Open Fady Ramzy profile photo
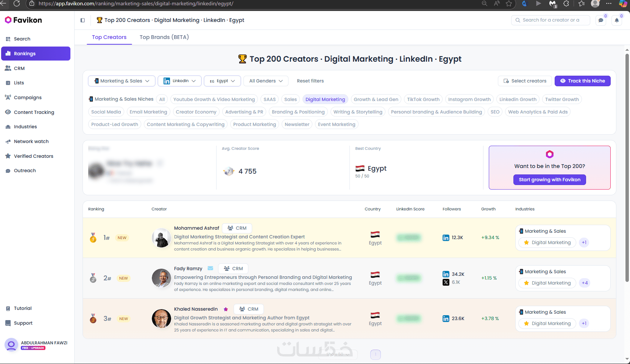Screen dimensions: 630x364 [161, 278]
